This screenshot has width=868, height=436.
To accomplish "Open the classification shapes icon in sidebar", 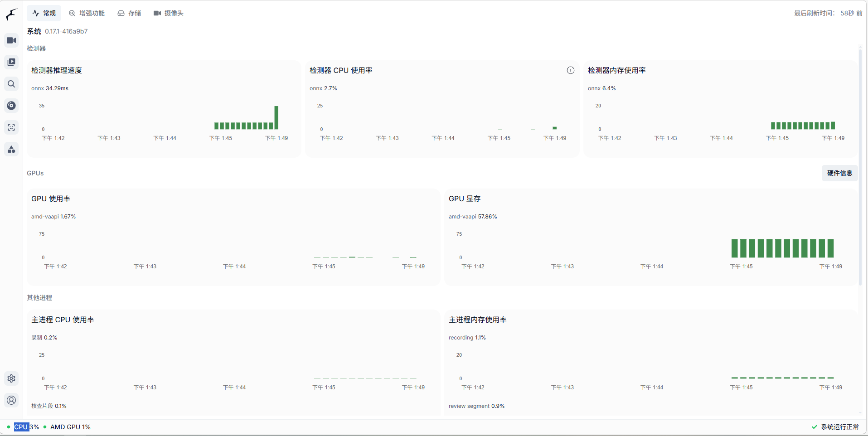I will point(11,149).
